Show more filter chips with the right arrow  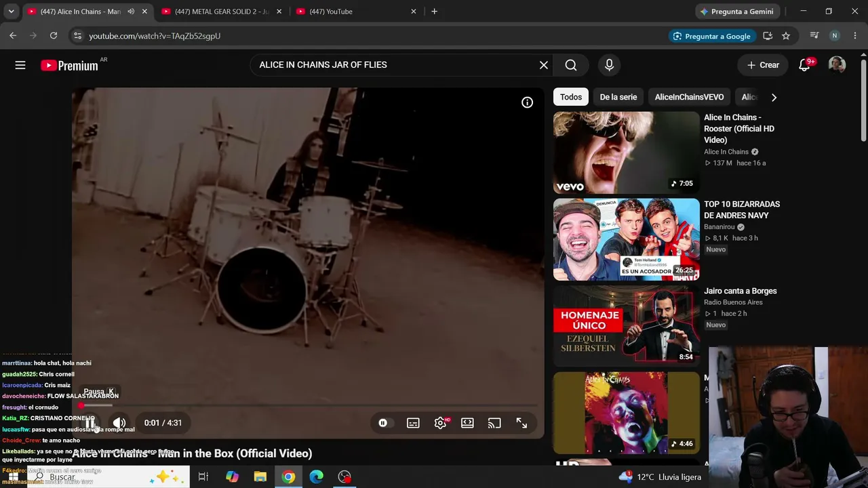point(774,97)
